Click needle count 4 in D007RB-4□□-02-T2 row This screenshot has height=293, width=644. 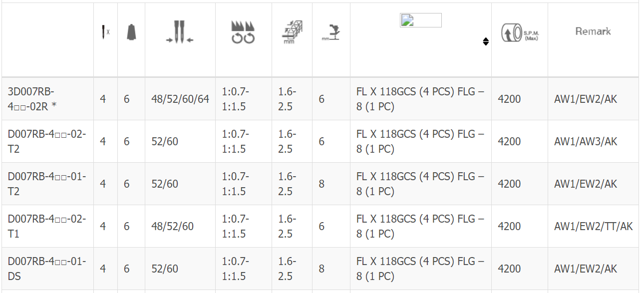coord(103,141)
